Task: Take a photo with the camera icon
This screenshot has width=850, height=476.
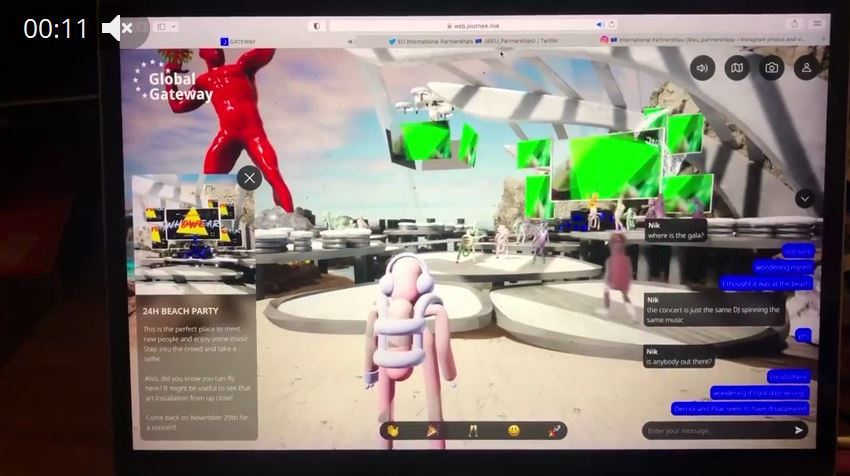Action: [771, 68]
